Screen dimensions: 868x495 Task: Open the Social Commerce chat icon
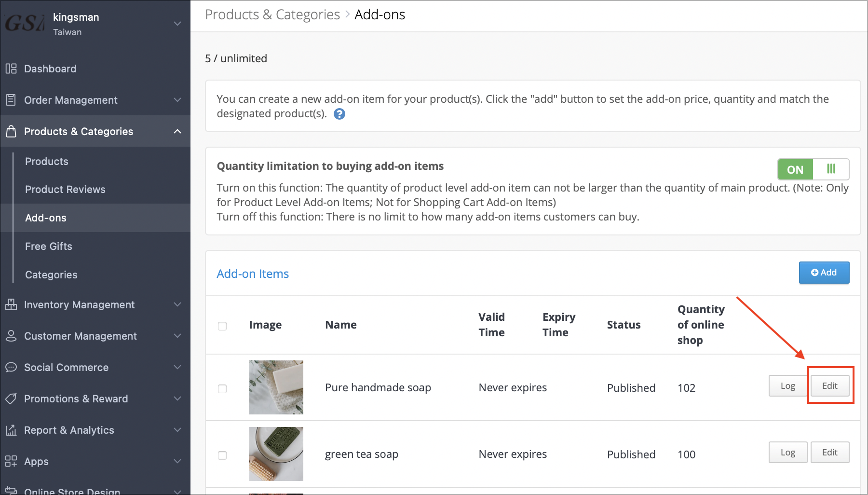[x=11, y=367]
